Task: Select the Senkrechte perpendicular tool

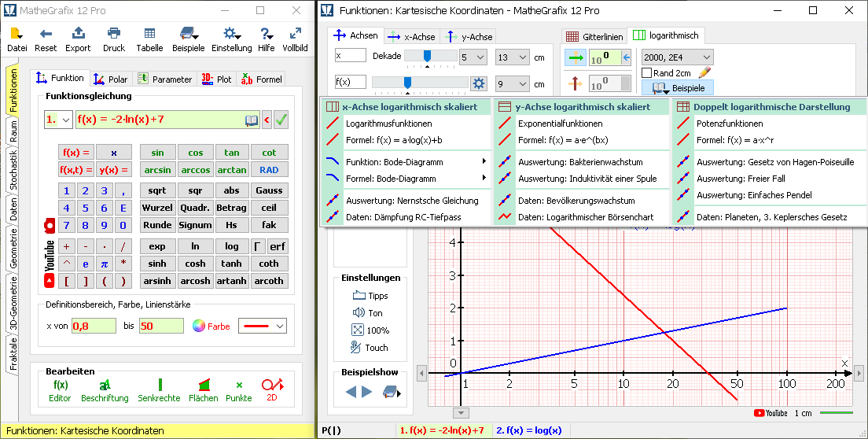Action: pos(160,390)
